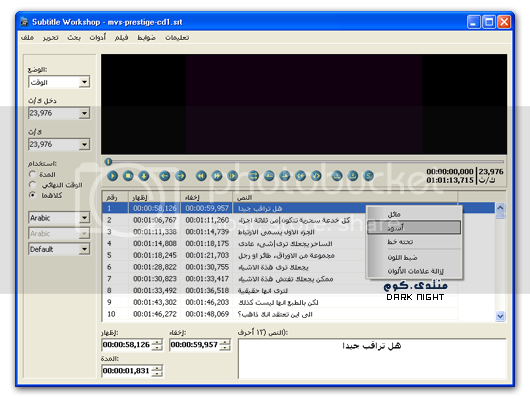Click the set hide time icon

click(x=285, y=176)
